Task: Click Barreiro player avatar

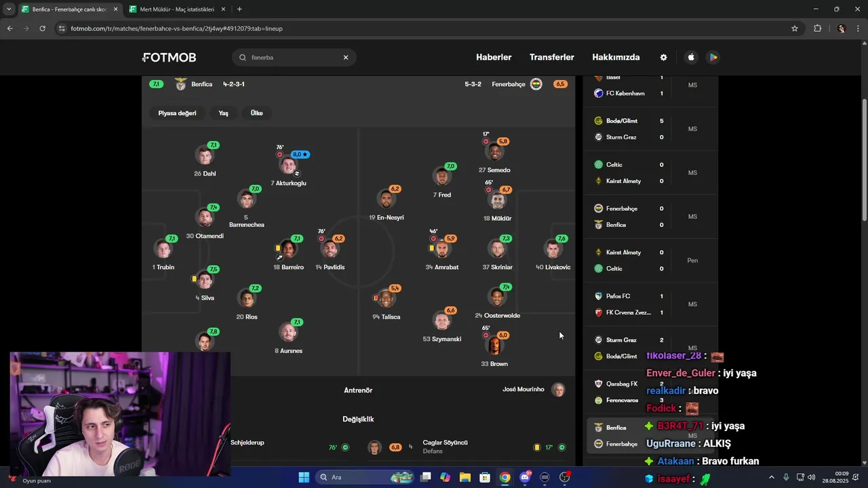Action: (288, 249)
